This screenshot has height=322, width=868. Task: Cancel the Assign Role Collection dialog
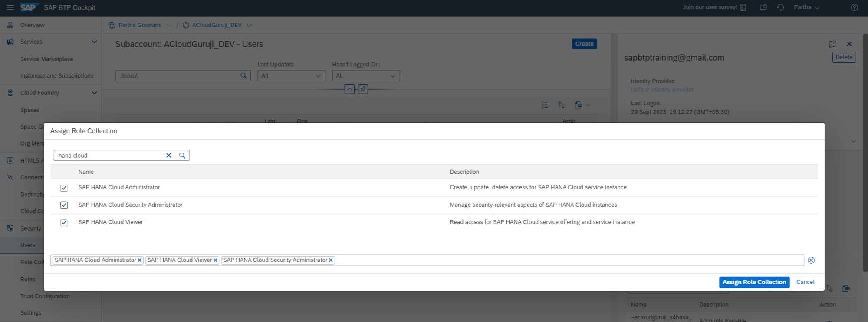click(805, 282)
